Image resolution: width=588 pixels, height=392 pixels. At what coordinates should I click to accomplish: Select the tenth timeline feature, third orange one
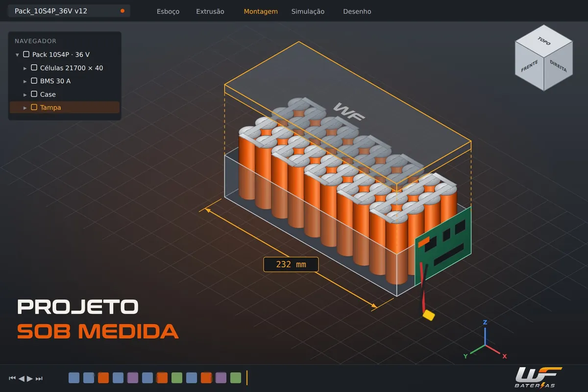[x=206, y=378]
